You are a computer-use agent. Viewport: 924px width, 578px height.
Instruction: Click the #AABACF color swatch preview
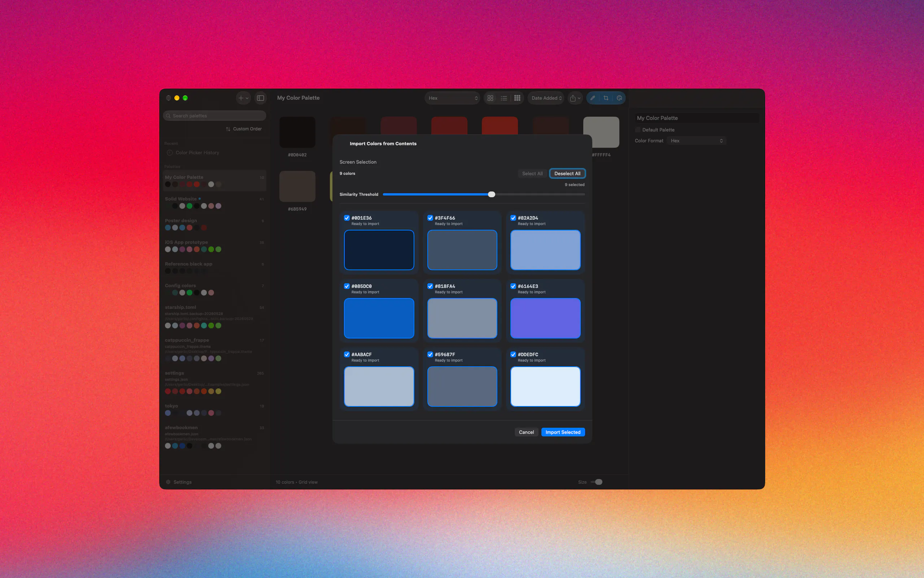(x=379, y=387)
